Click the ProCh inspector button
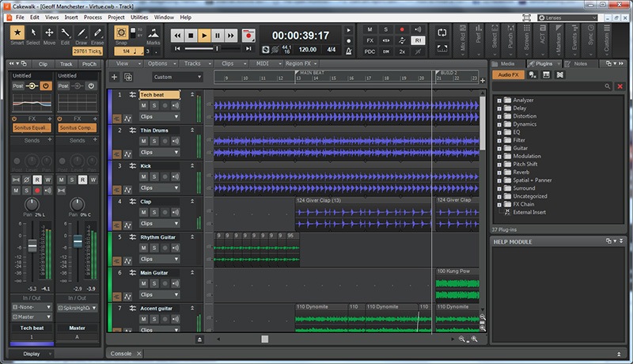 click(89, 64)
